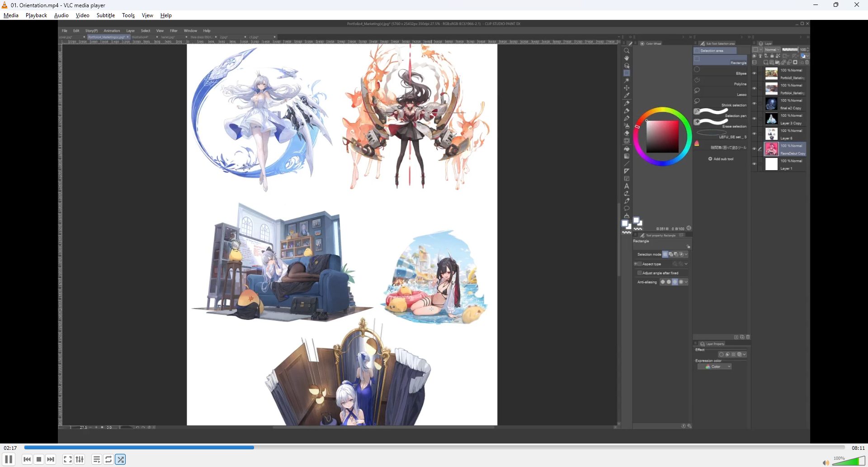Select the Airbrush tool
Viewport: 868px width, 467px height.
[627, 126]
